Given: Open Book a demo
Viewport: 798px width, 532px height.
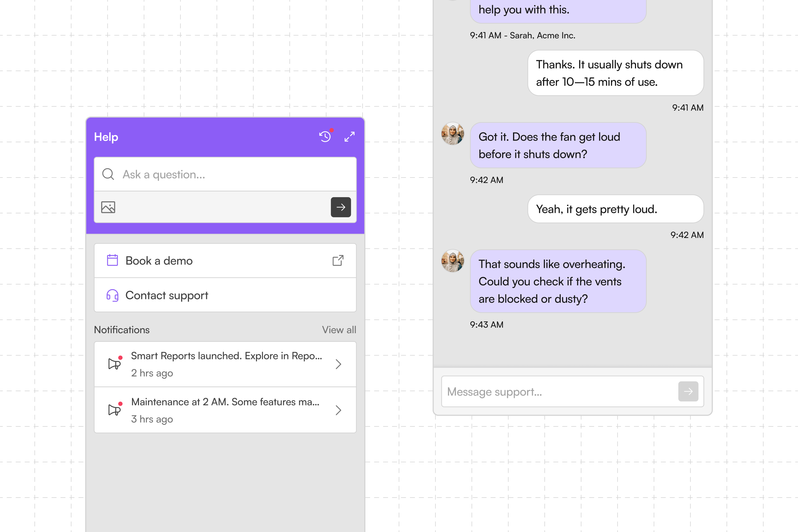Looking at the screenshot, I should pos(225,261).
